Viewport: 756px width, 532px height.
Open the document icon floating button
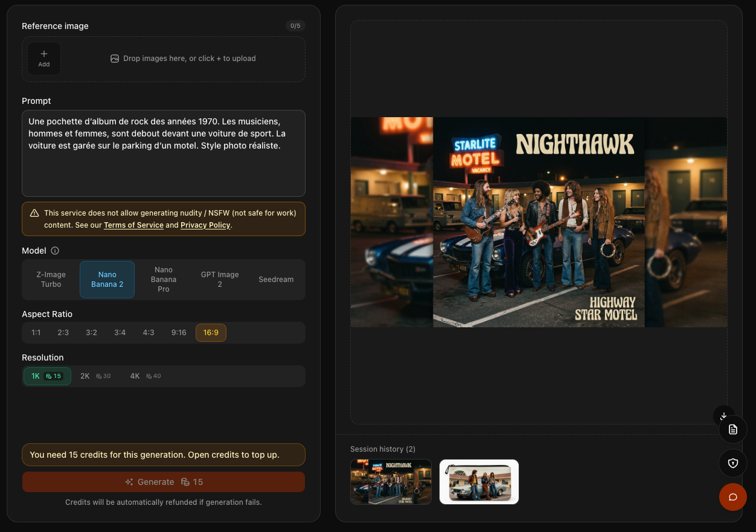click(733, 429)
